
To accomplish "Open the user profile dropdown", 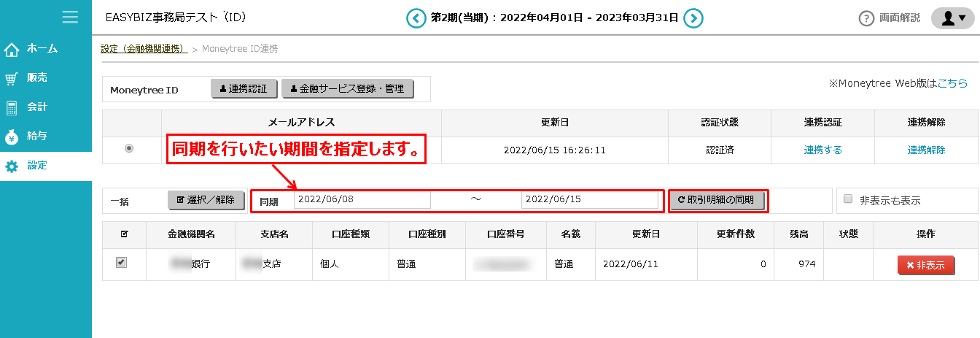I will tap(953, 18).
